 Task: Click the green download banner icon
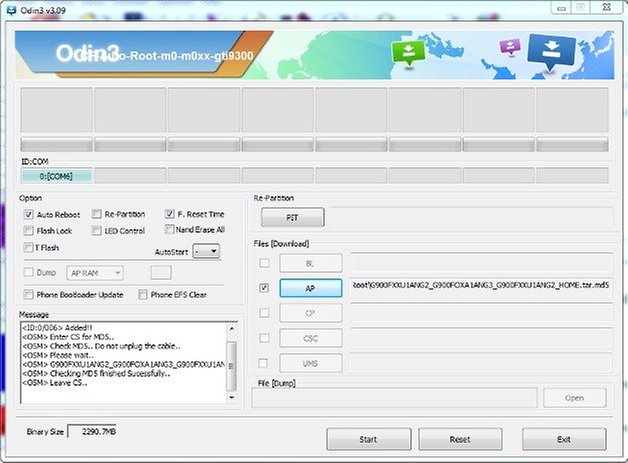point(408,52)
